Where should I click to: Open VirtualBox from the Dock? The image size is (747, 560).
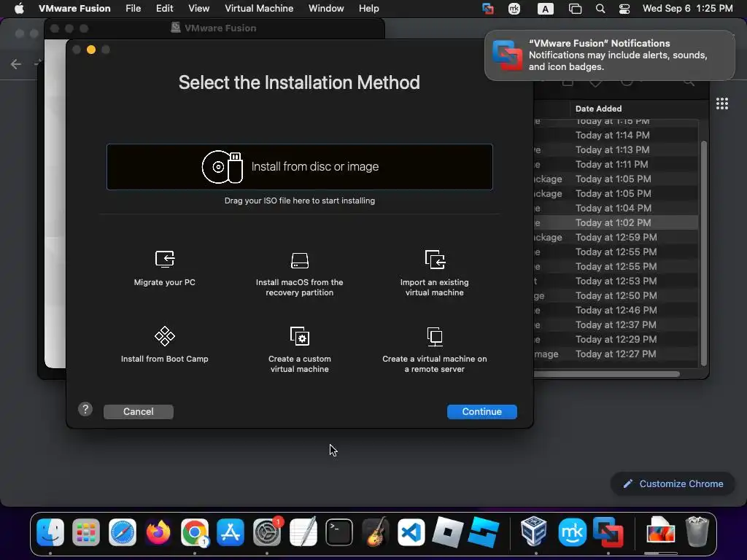(533, 532)
